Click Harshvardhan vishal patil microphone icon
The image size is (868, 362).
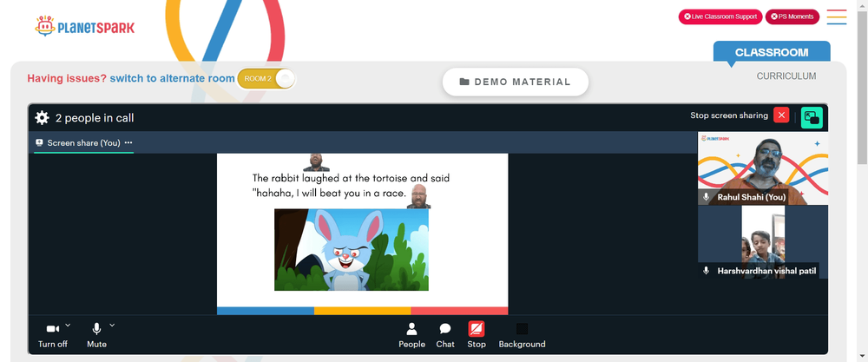tap(706, 271)
